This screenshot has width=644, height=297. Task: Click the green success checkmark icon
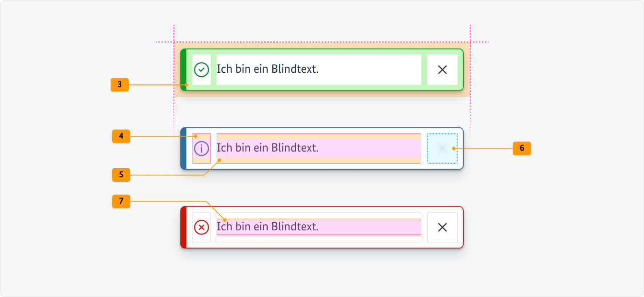point(202,69)
